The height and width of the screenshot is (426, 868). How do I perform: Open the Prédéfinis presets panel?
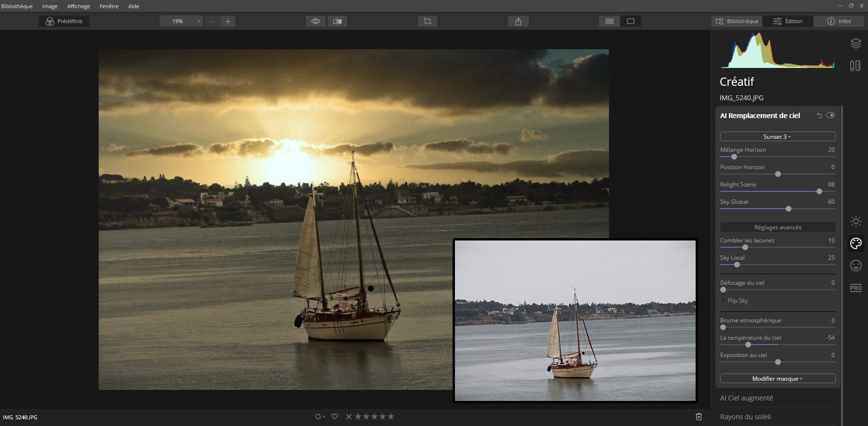(x=64, y=21)
